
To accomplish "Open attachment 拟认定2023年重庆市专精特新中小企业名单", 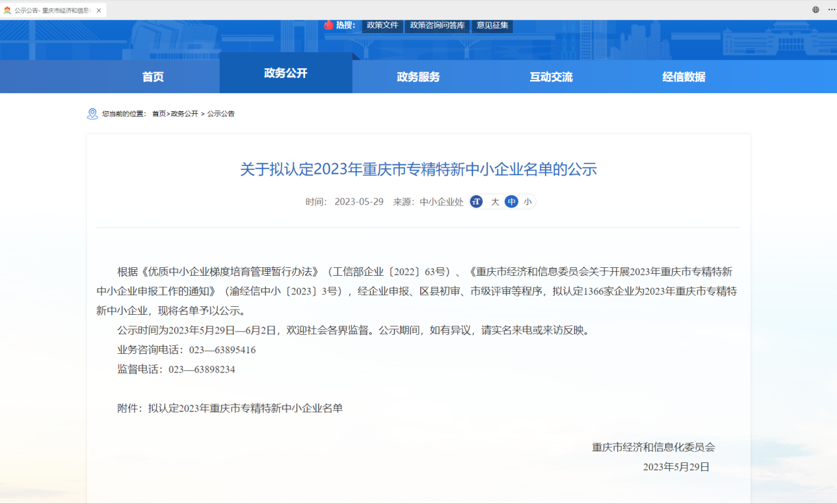I will click(245, 408).
